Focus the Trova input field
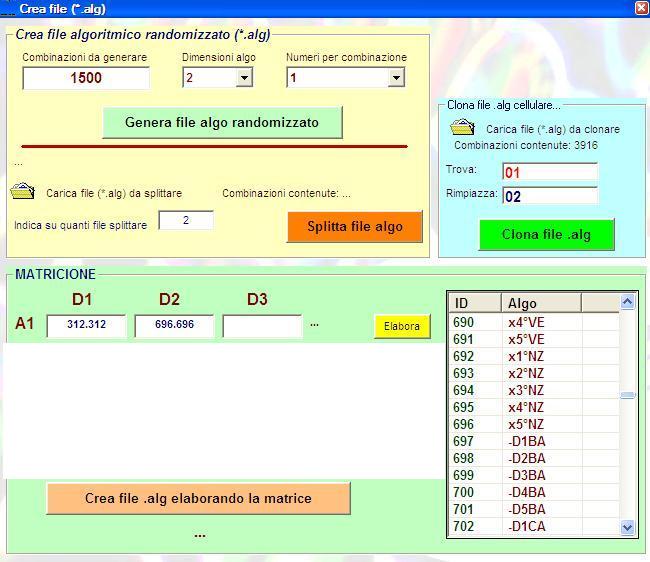The width and height of the screenshot is (650, 562). pyautogui.click(x=550, y=172)
